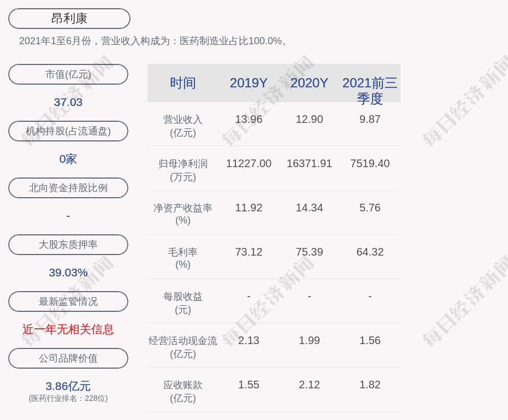Click the 最新监管情况 label button
Screen dimensions: 508x420
(68, 301)
